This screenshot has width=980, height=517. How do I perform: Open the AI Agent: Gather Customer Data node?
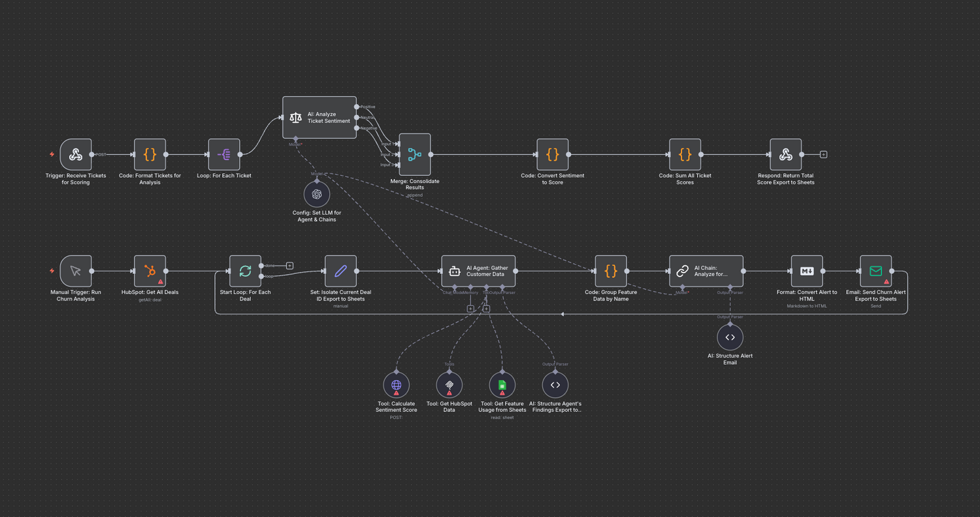point(478,271)
